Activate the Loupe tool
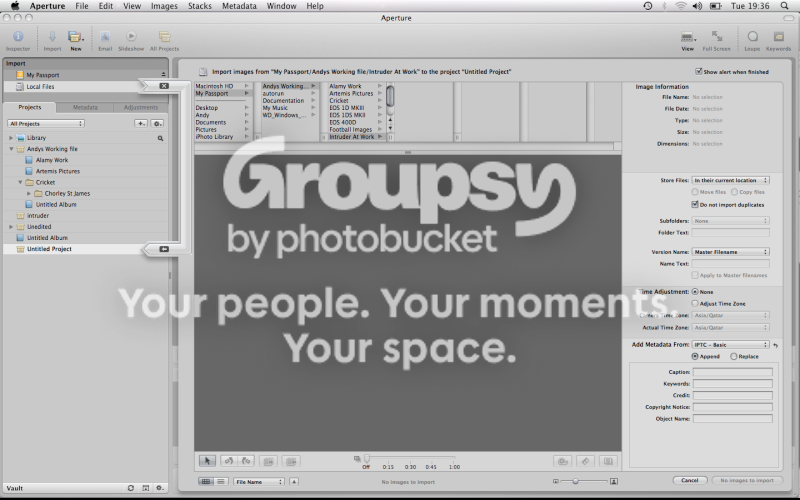 (752, 40)
